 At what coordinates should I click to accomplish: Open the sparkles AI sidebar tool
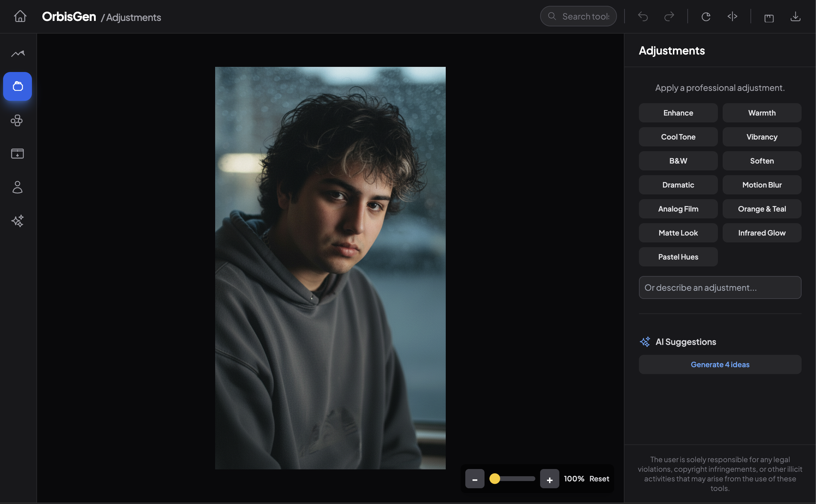point(18,221)
